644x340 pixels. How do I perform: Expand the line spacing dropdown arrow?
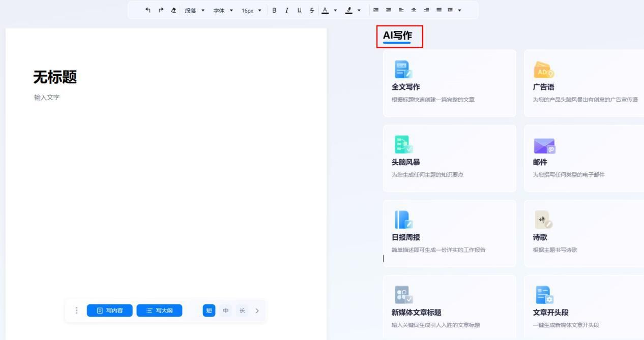pyautogui.click(x=460, y=10)
